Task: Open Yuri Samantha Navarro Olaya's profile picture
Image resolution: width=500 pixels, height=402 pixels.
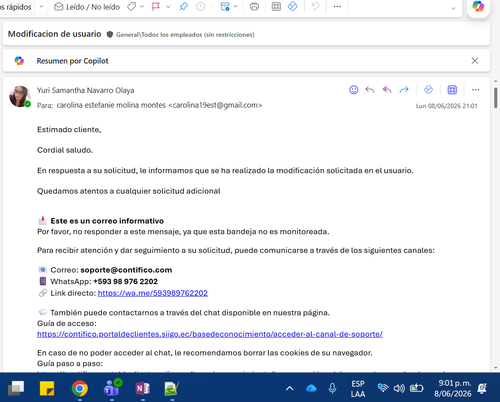Action: pos(20,96)
